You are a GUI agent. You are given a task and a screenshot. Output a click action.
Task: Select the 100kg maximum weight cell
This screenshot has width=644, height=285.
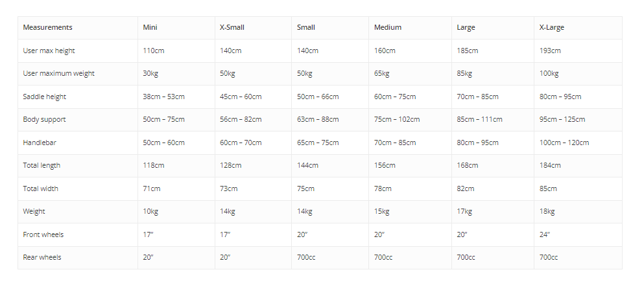549,73
